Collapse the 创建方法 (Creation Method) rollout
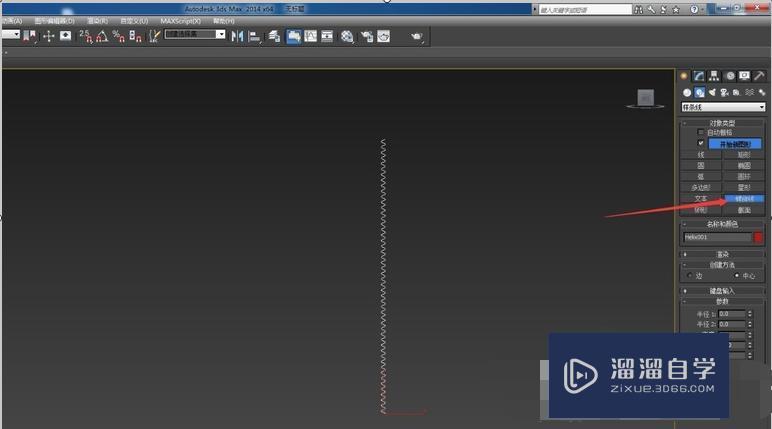The height and width of the screenshot is (429, 772). [722, 265]
